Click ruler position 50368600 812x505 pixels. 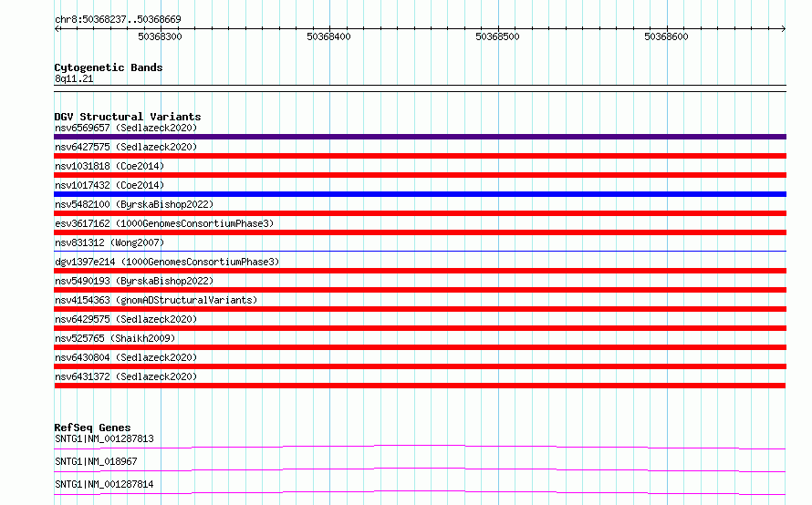[x=667, y=36]
